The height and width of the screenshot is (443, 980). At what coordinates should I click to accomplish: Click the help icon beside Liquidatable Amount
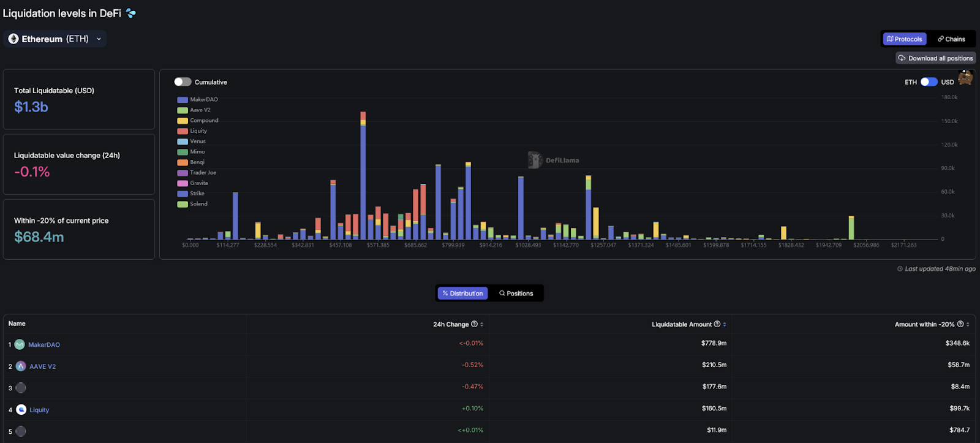(717, 324)
